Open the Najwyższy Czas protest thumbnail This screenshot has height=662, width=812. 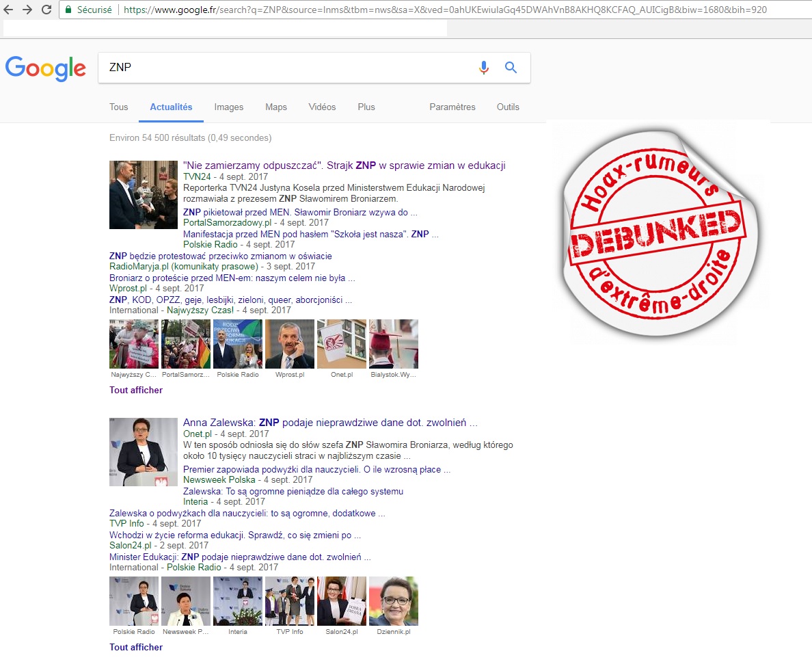click(x=133, y=344)
